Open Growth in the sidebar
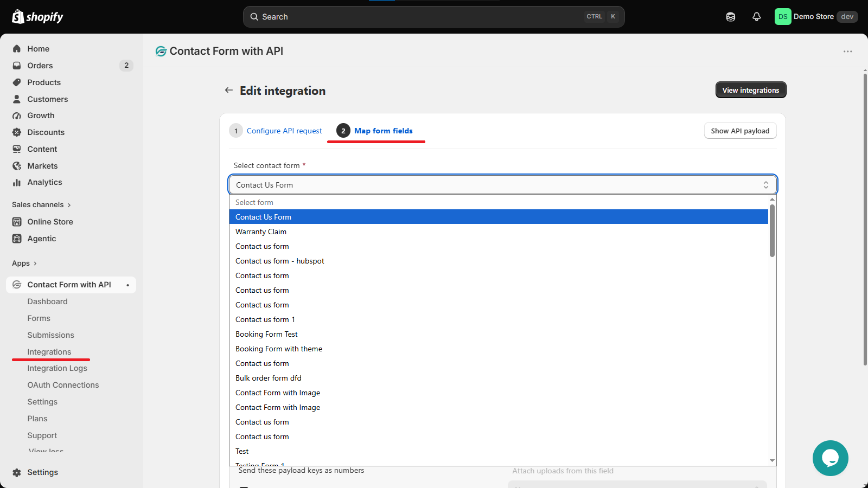Image resolution: width=868 pixels, height=488 pixels. [41, 115]
